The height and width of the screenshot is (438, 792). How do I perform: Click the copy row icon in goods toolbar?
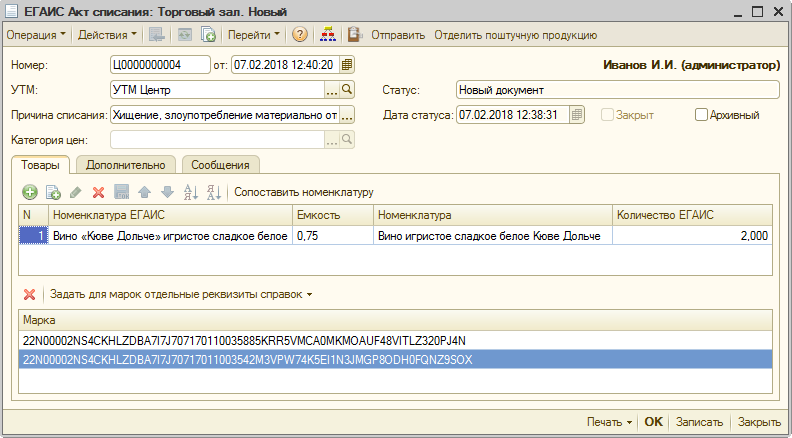(53, 191)
